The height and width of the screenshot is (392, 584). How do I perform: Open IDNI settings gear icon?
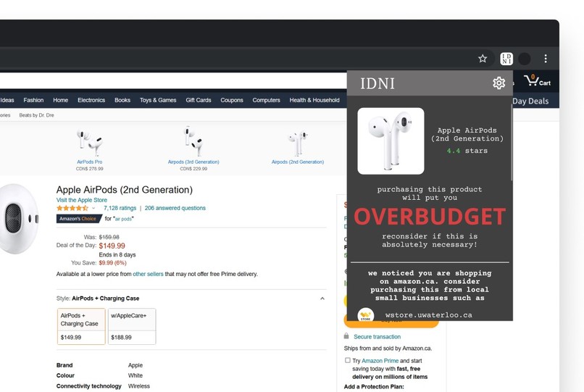click(x=499, y=83)
